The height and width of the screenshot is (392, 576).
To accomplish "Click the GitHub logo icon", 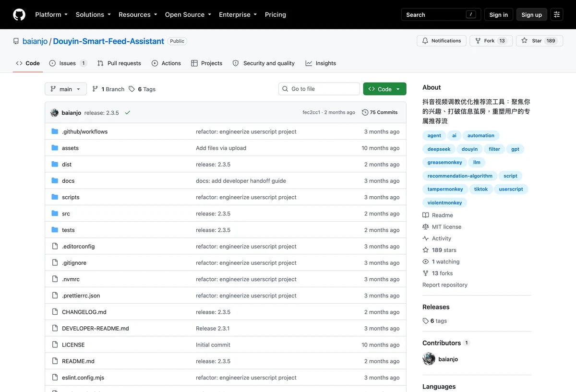I will [19, 14].
